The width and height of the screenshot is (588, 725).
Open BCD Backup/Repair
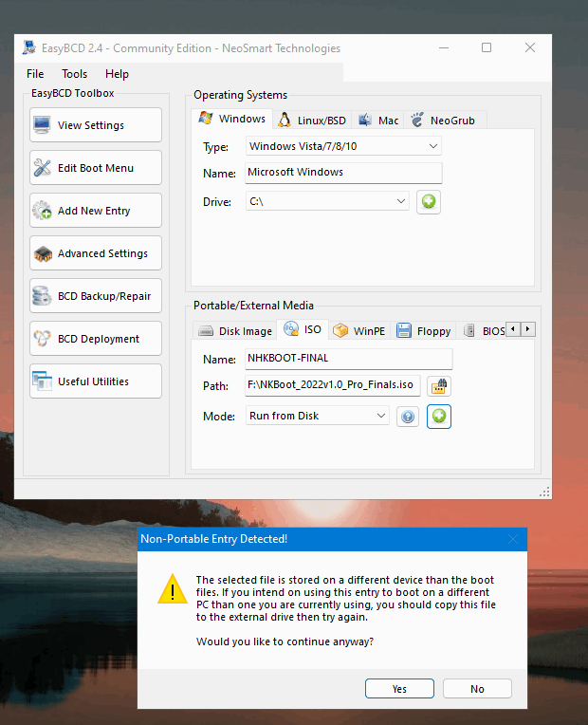[x=96, y=296]
